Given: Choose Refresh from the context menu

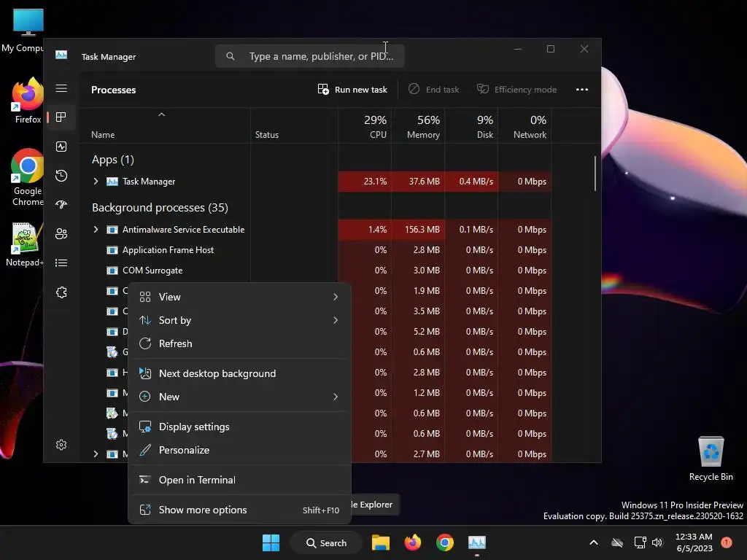Looking at the screenshot, I should point(239,343).
